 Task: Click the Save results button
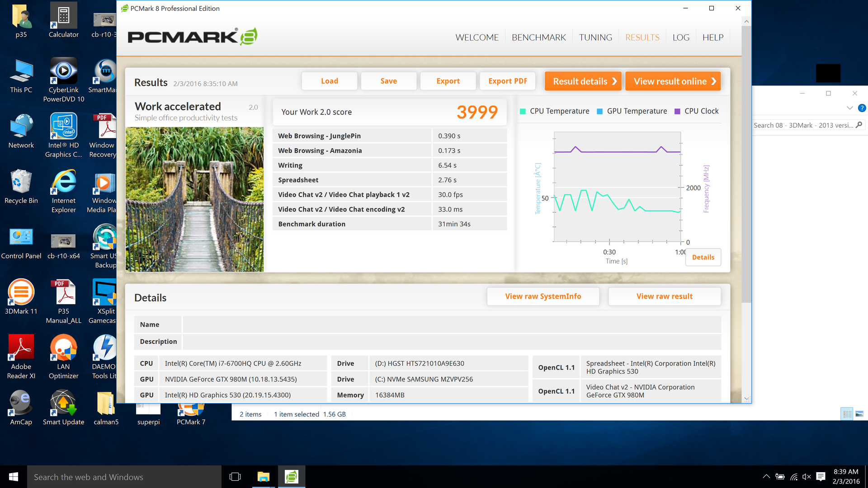[x=389, y=81]
